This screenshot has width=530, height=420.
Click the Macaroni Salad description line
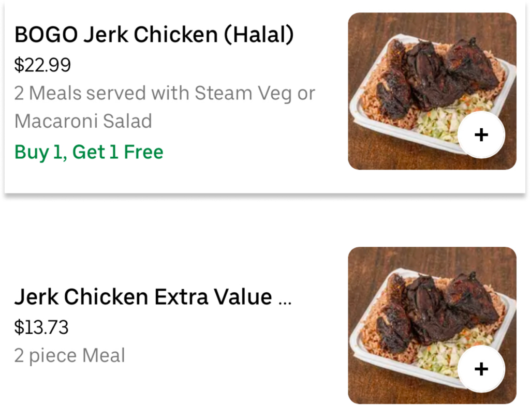pyautogui.click(x=83, y=121)
